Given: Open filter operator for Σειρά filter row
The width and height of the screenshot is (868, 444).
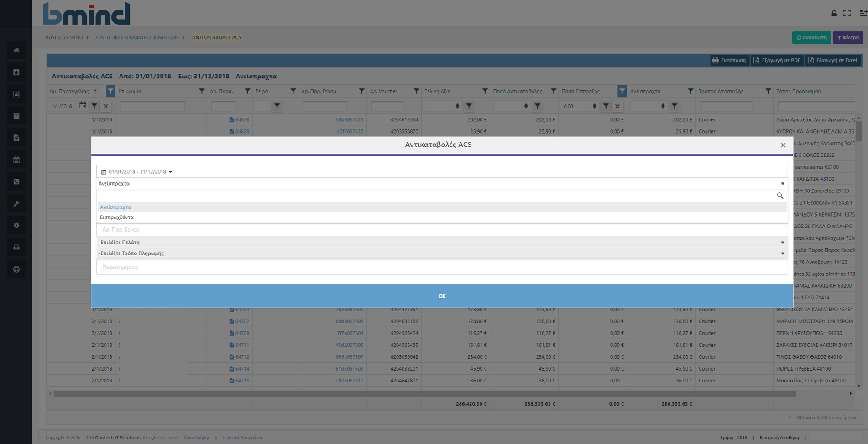Looking at the screenshot, I should [x=277, y=106].
